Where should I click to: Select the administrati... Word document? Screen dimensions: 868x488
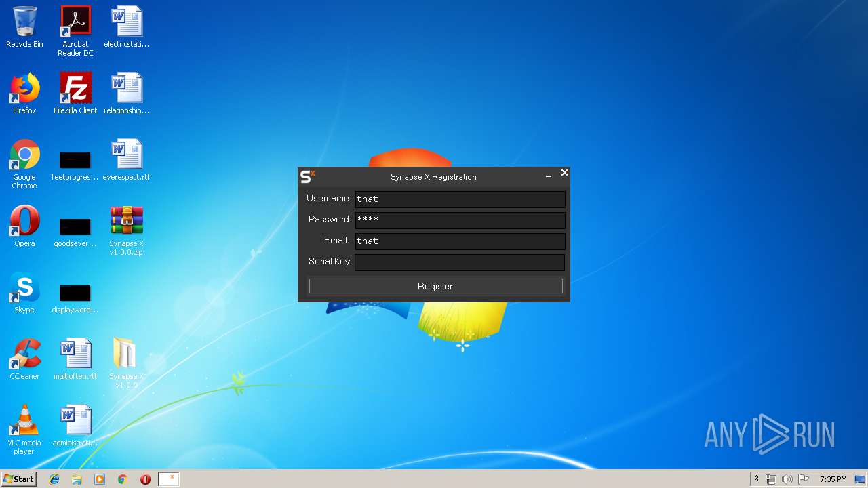click(75, 426)
